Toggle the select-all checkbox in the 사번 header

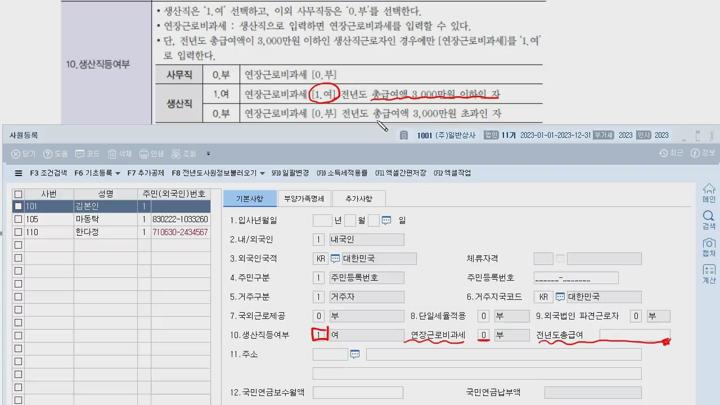(x=18, y=194)
